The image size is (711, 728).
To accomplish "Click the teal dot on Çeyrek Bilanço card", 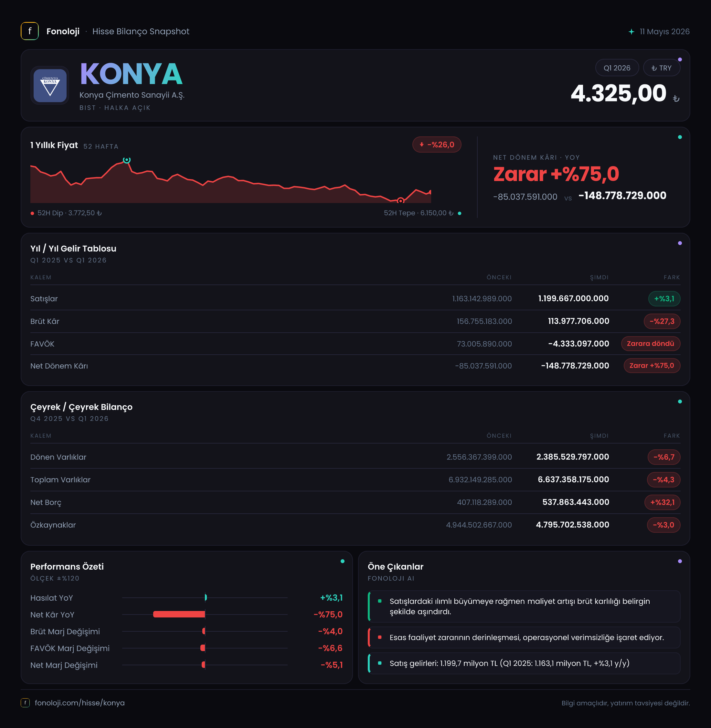I will [x=680, y=401].
